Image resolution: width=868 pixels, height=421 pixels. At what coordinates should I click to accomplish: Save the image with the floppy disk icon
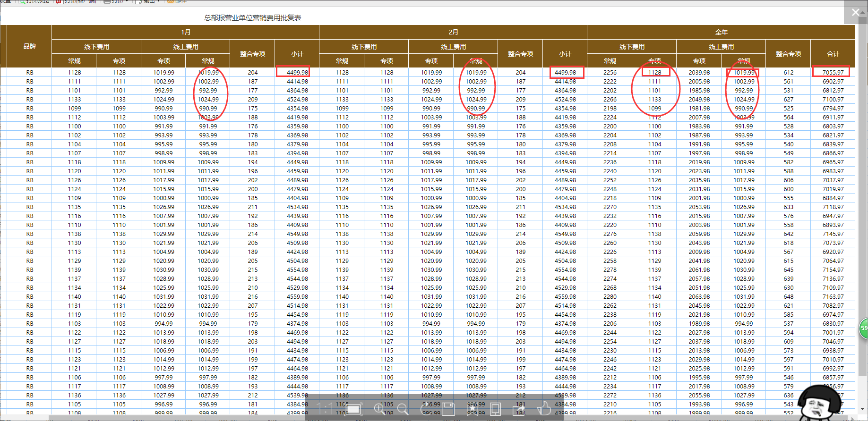pyautogui.click(x=448, y=409)
